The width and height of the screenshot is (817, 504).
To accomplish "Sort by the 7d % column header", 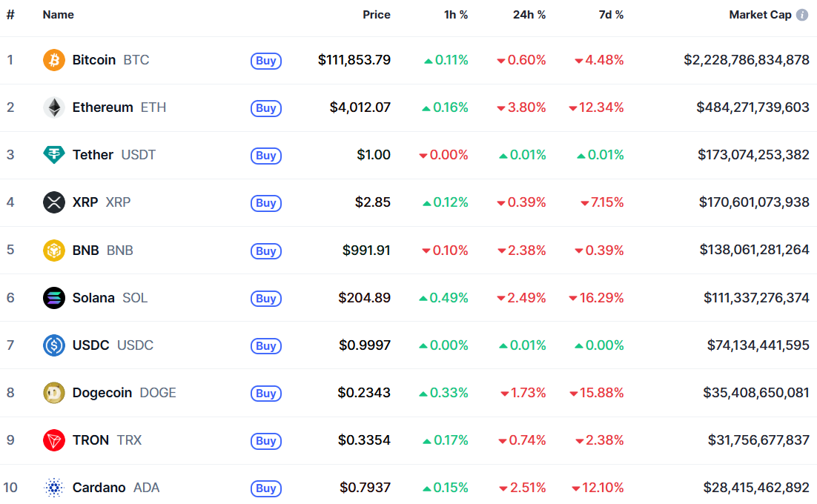I will pos(611,15).
